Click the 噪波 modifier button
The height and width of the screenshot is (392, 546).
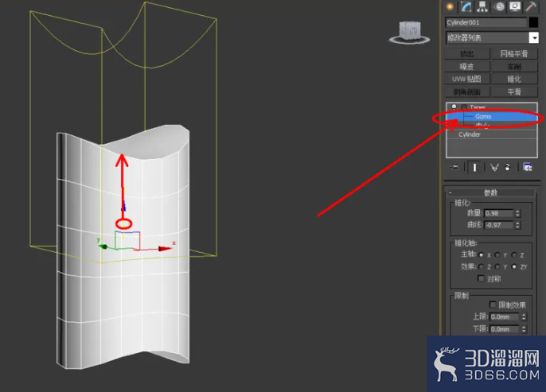(x=467, y=67)
